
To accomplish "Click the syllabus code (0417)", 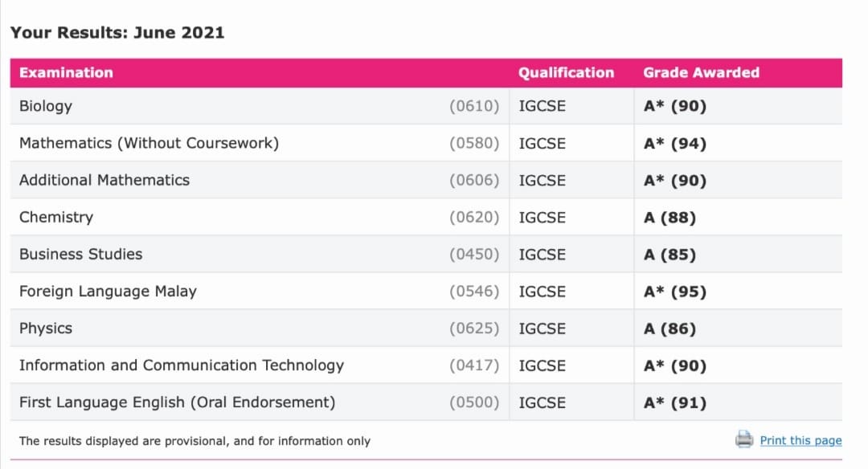I will coord(474,365).
